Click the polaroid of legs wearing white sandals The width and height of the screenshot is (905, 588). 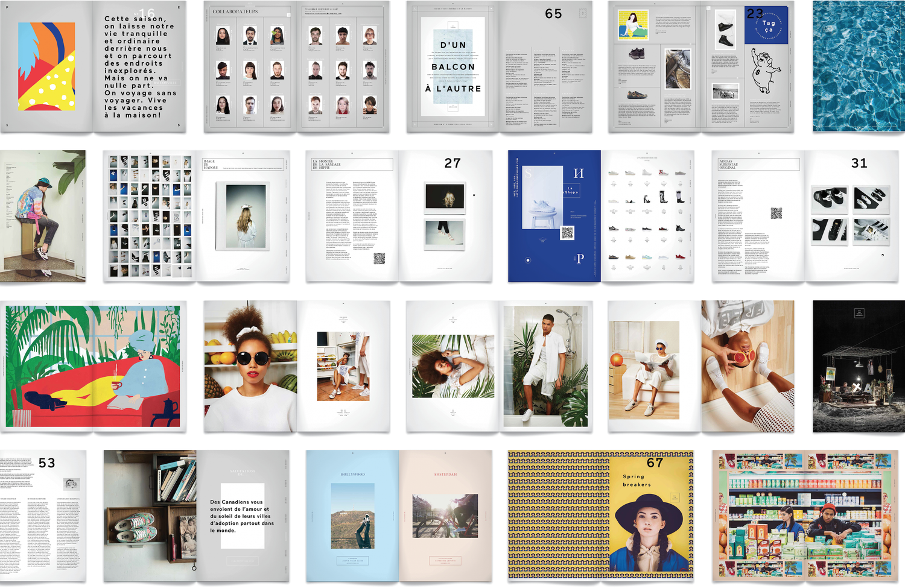coord(445,235)
